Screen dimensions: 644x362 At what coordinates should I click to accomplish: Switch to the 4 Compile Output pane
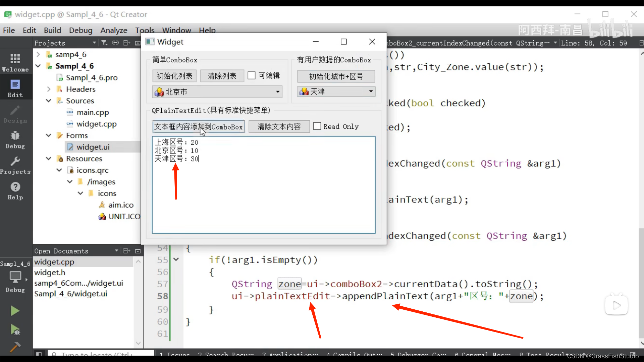[354, 355]
